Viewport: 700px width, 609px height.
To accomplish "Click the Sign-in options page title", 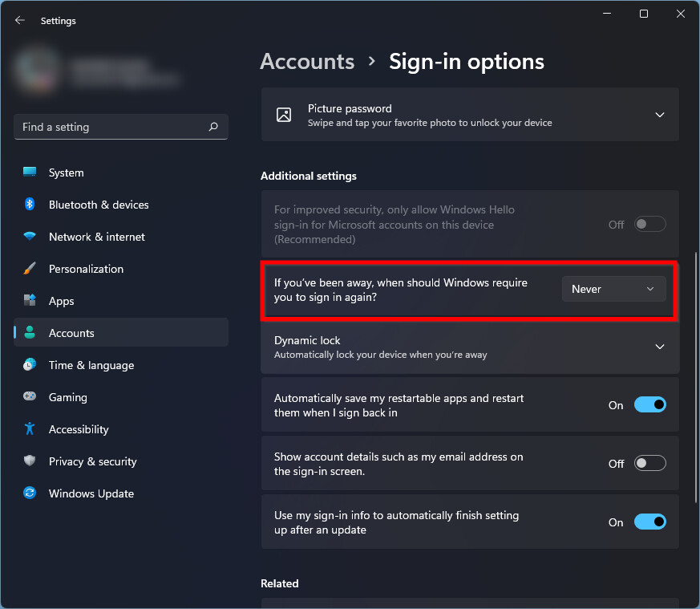I will coord(467,62).
